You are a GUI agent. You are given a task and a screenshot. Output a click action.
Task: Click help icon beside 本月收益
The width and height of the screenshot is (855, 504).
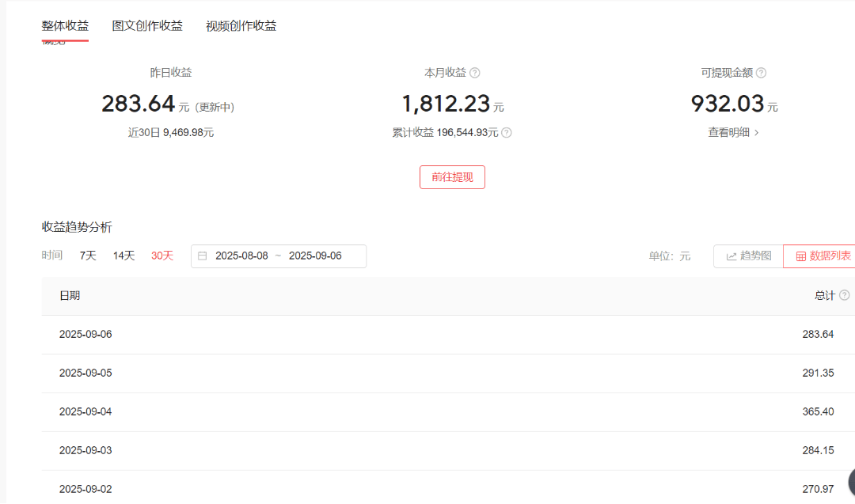tap(475, 73)
